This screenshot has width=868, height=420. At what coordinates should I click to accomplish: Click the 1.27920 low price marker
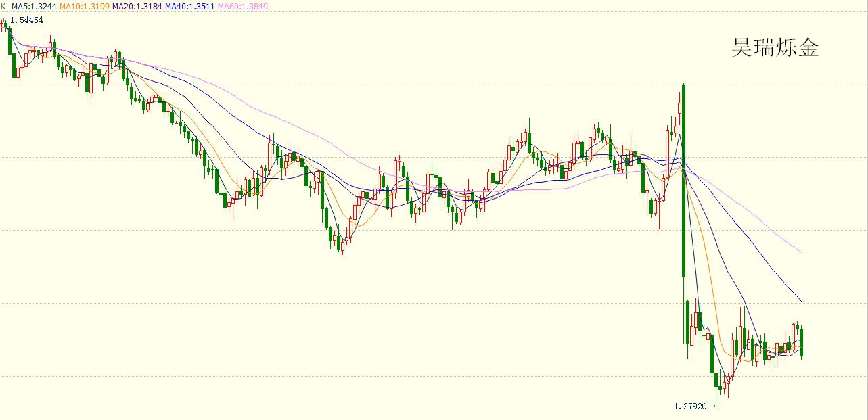(689, 406)
